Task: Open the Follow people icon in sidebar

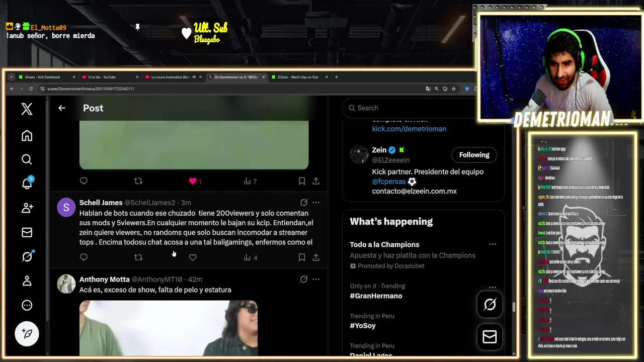Action: (x=27, y=208)
